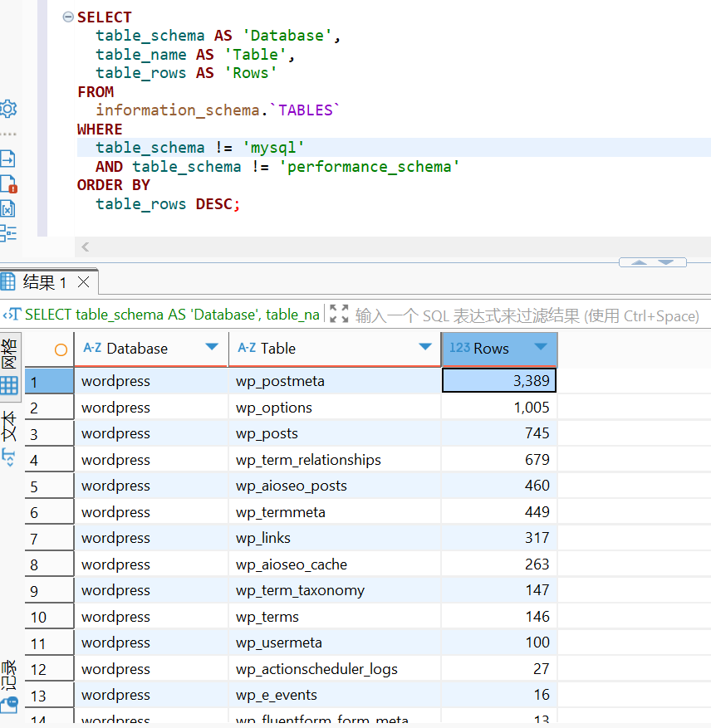Select the 结果 1 results tab
This screenshot has height=728, width=711.
pos(43,282)
